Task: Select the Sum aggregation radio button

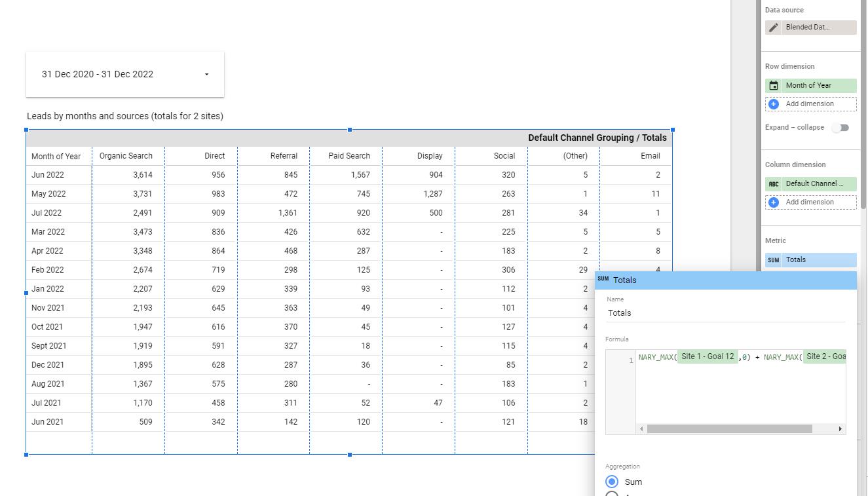Action: [x=612, y=482]
